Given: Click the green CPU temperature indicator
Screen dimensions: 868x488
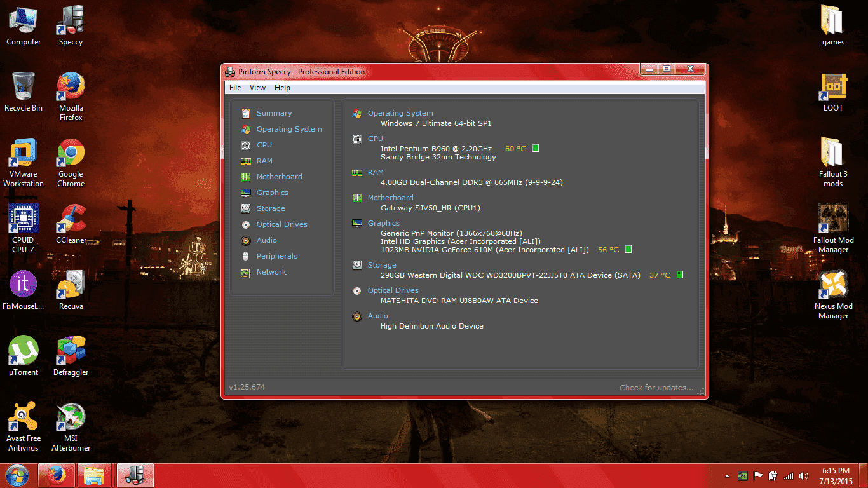Looking at the screenshot, I should click(x=536, y=148).
